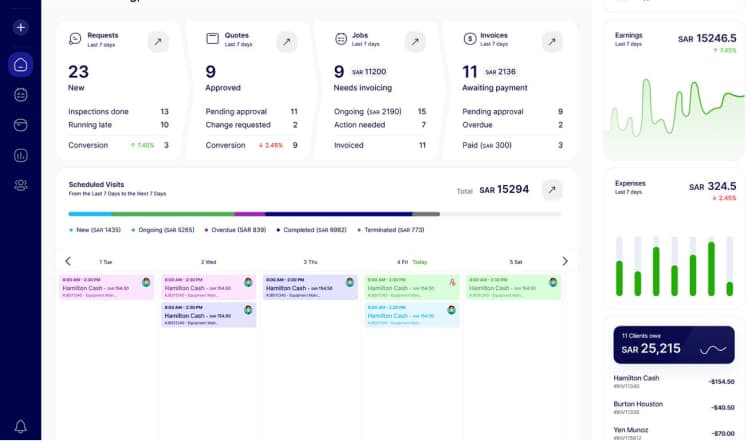Open the Home dashboard icon in sidebar

pos(20,65)
